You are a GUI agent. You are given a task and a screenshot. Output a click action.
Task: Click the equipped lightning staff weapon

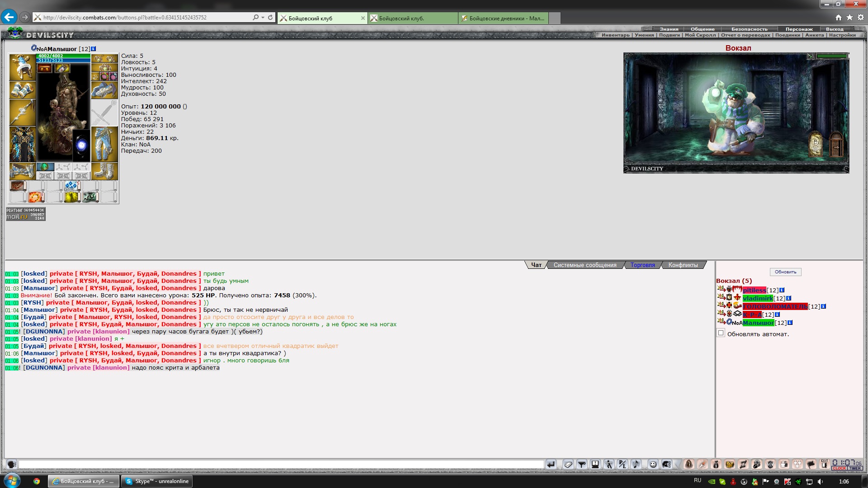click(x=22, y=113)
